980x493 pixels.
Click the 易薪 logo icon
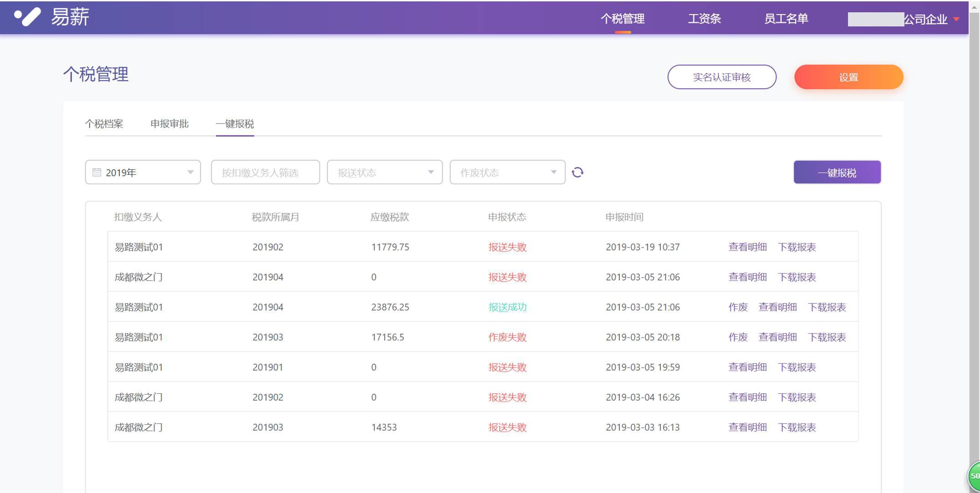tap(27, 17)
